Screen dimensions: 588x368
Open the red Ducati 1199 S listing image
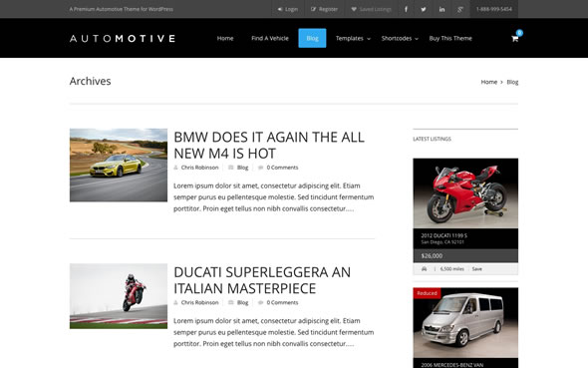[x=465, y=193]
